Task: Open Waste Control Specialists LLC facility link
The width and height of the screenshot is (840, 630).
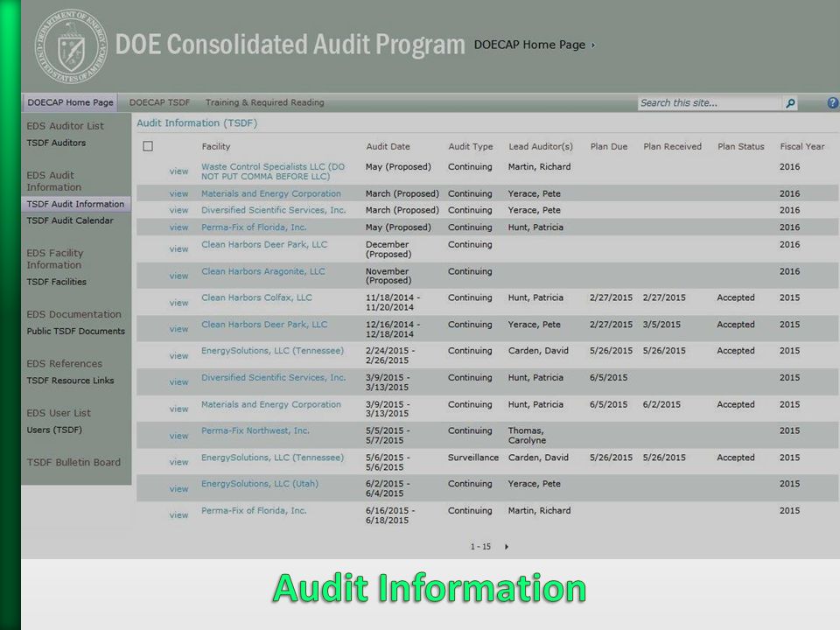Action: 273,171
